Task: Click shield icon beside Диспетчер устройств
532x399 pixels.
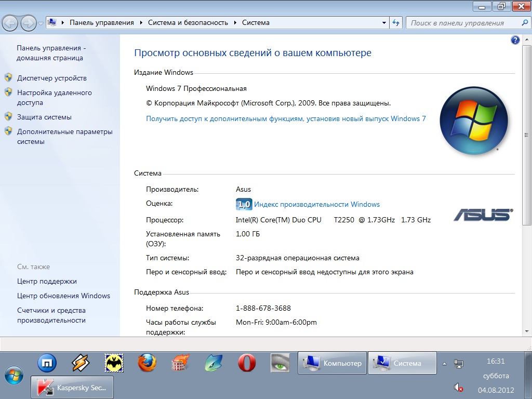Action: click(x=8, y=77)
